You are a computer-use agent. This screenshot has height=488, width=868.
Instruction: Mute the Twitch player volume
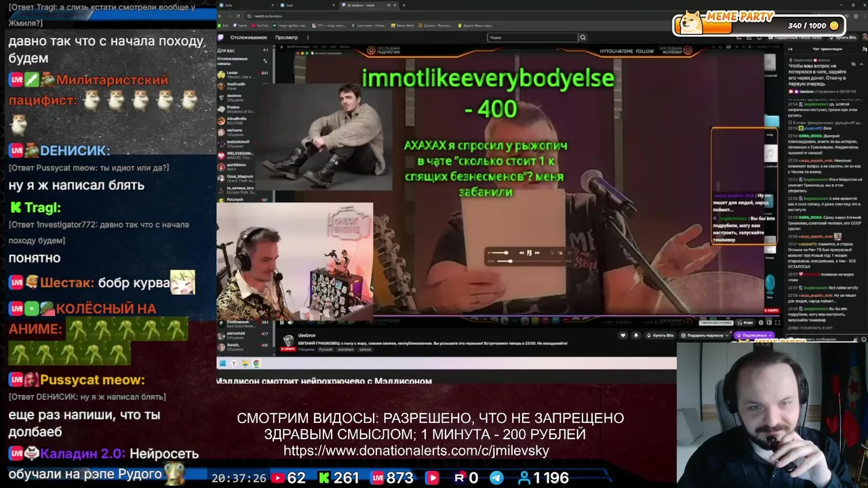[291, 323]
